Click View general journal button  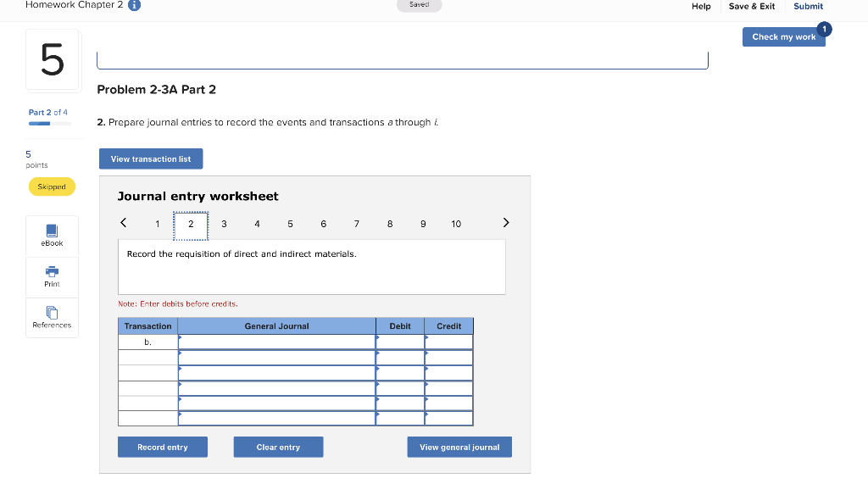coord(459,447)
